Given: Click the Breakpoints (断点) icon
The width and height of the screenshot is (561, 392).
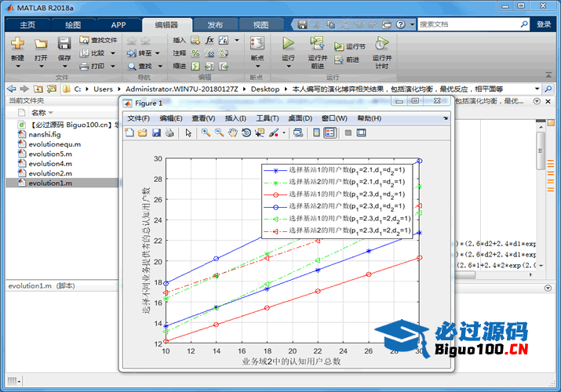Looking at the screenshot, I should pos(257,44).
